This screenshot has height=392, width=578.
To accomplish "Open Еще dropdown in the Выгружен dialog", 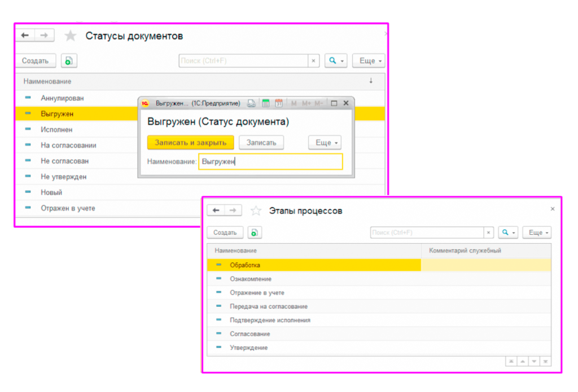I will (x=325, y=143).
